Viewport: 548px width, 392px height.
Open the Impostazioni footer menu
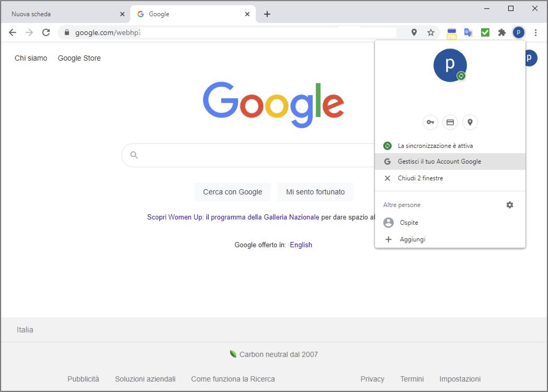tap(460, 379)
